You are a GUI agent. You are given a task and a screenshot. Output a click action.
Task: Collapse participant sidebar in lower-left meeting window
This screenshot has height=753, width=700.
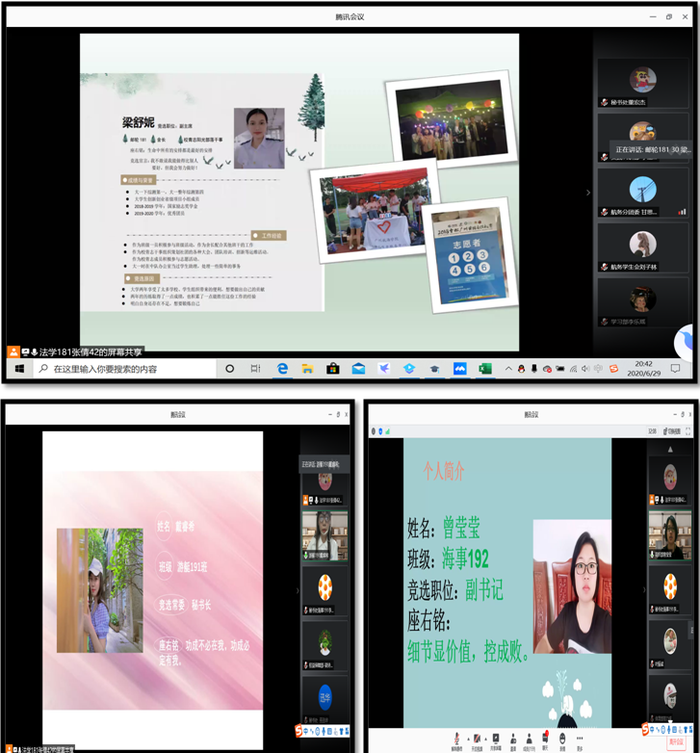pos(298,592)
